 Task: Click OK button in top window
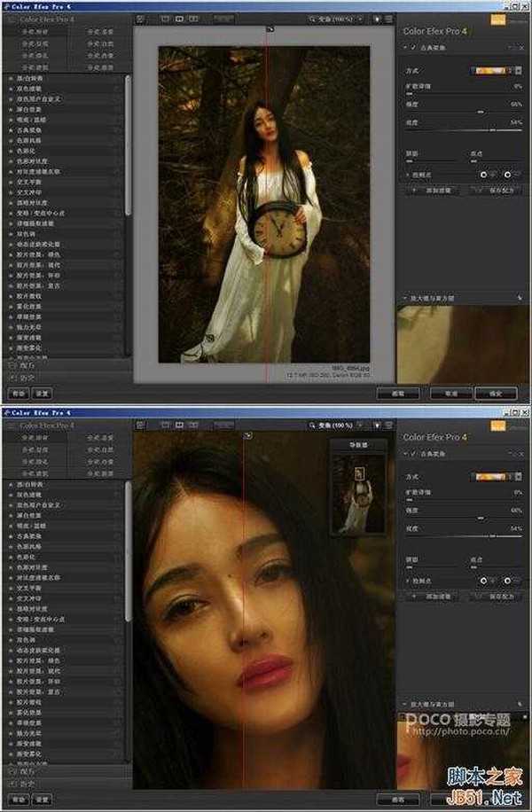pyautogui.click(x=496, y=394)
